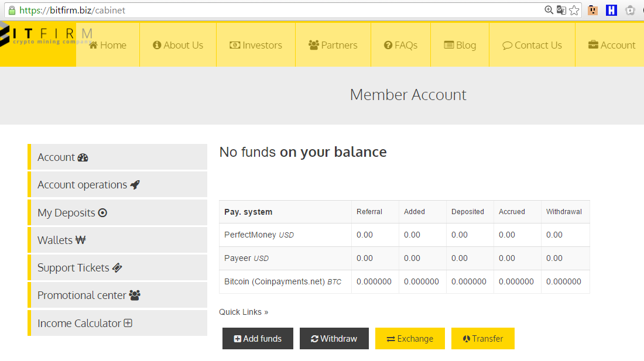Click the green padlock security icon
The width and height of the screenshot is (644, 361).
(x=11, y=10)
